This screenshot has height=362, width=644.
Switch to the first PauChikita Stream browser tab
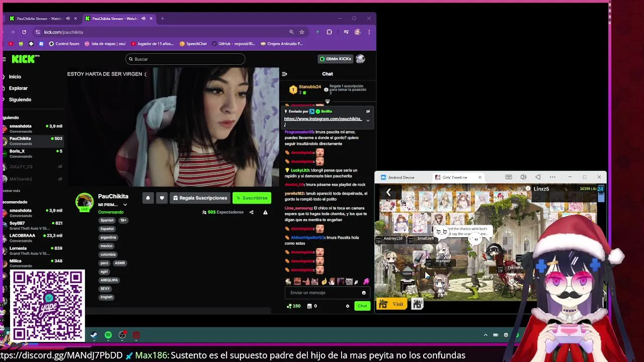pyautogui.click(x=39, y=19)
